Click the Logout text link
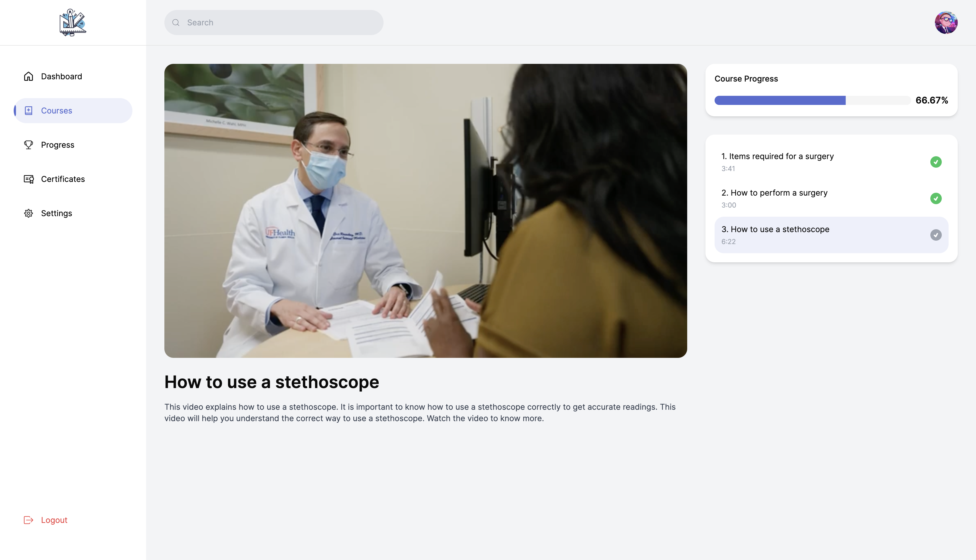This screenshot has width=976, height=560. click(54, 520)
